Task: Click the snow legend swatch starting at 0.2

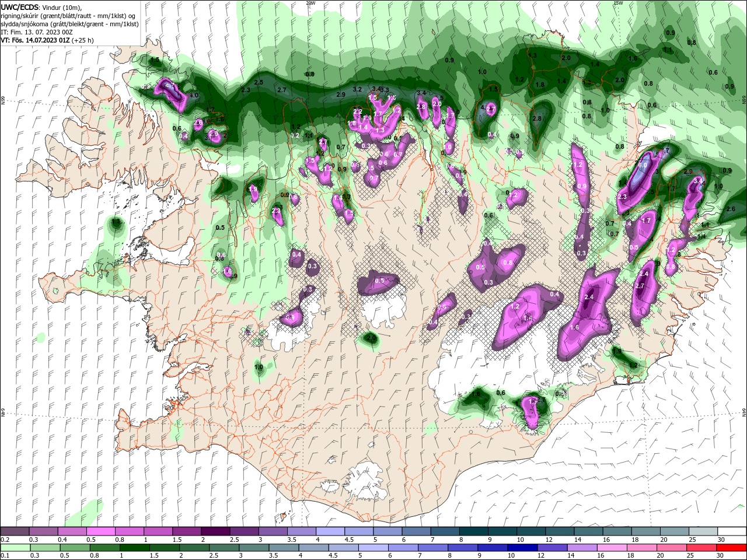Action: pos(15,531)
